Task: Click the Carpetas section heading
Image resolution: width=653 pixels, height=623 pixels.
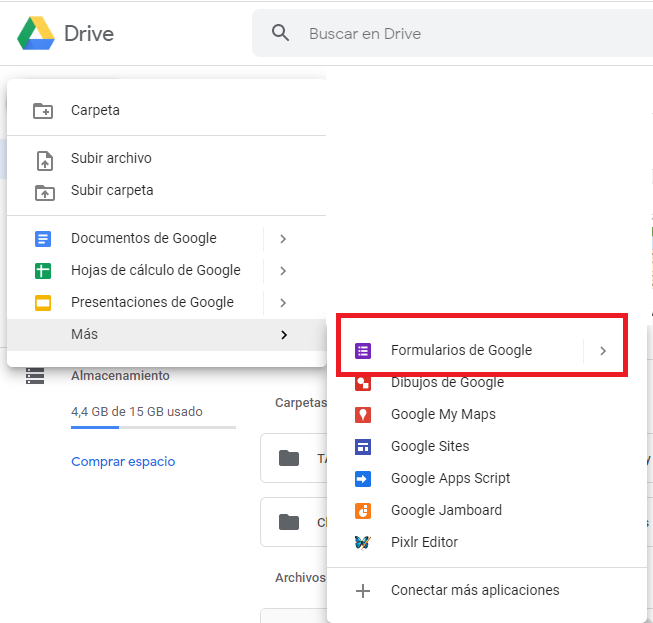Action: point(301,403)
